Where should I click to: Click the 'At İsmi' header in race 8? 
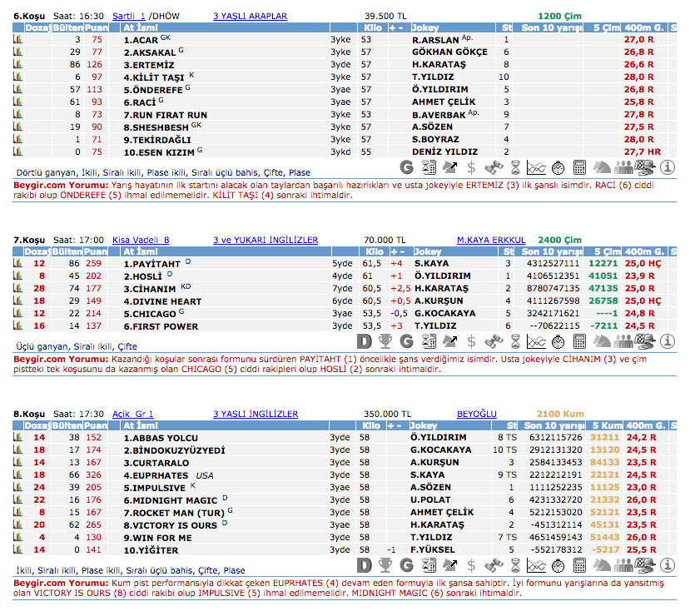[138, 425]
